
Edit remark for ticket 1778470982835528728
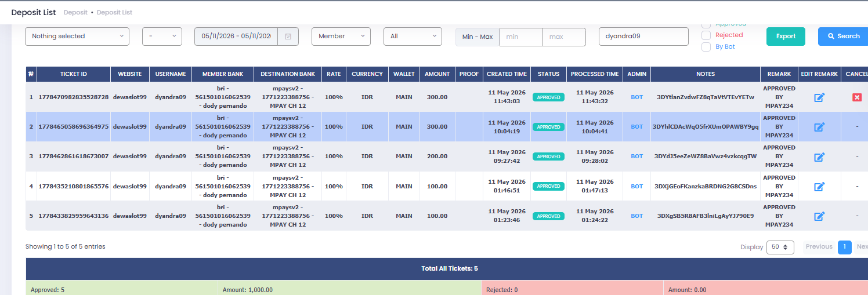coord(819,97)
